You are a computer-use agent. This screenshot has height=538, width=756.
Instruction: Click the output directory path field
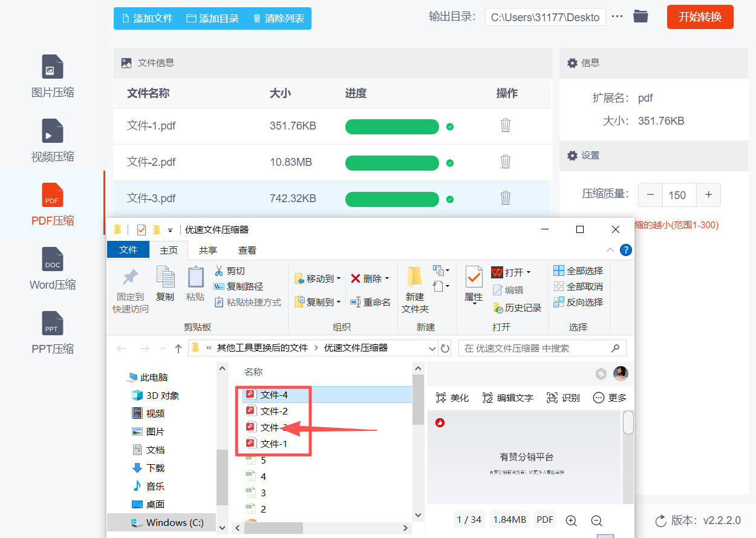tap(545, 17)
